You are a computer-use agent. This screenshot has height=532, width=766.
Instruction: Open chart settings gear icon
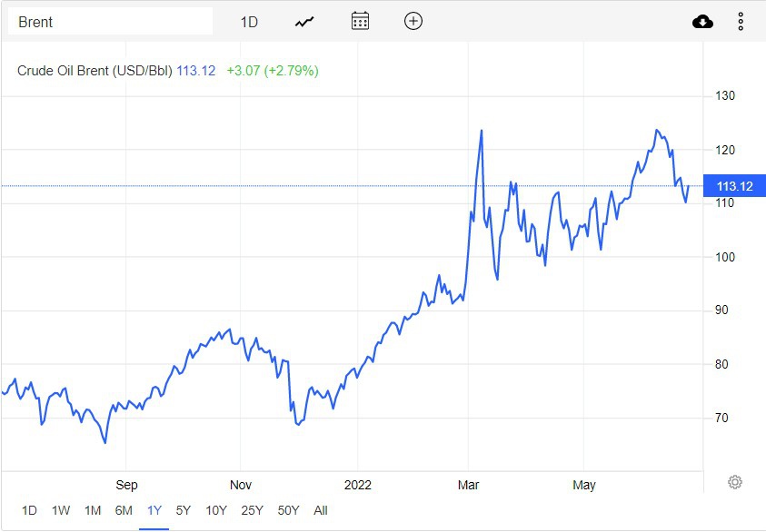(x=735, y=482)
